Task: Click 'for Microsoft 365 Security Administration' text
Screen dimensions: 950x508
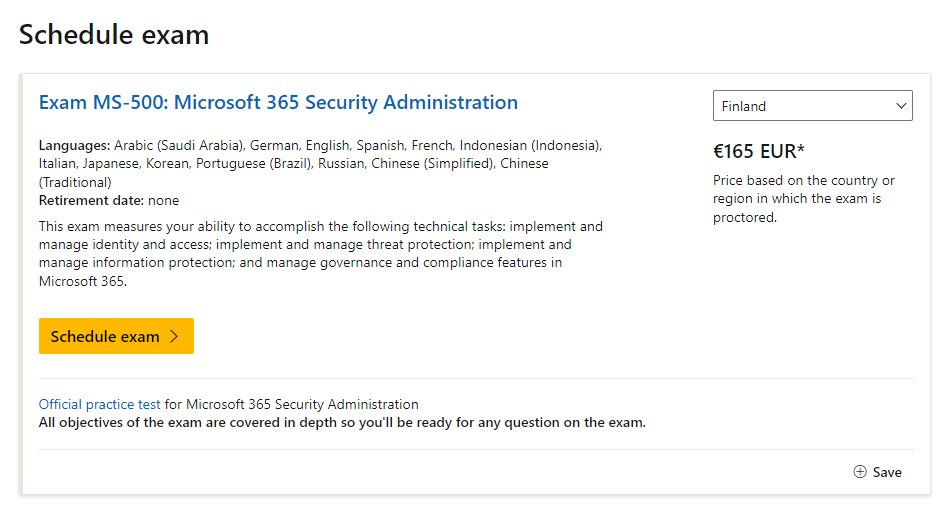Action: click(292, 405)
